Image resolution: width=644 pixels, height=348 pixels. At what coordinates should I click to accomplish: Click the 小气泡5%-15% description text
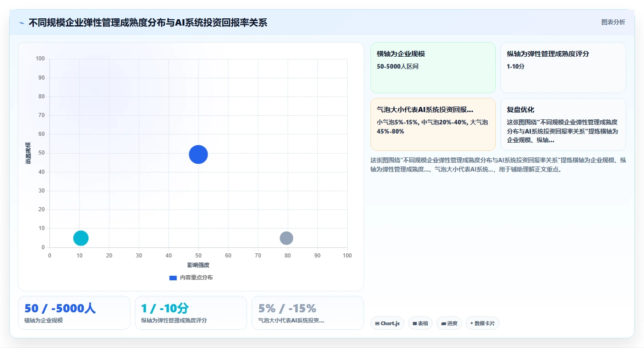432,127
